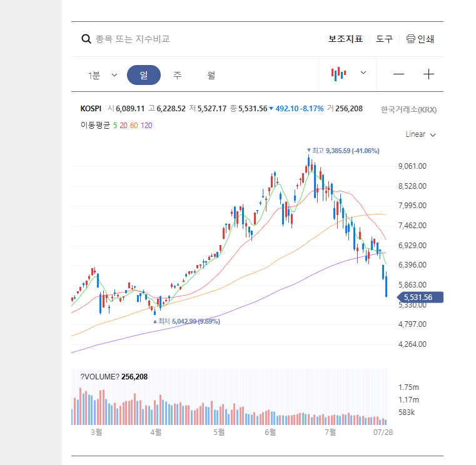Click the printer icon beside 인쇄
Screen dimensions: 476x465
pyautogui.click(x=410, y=39)
